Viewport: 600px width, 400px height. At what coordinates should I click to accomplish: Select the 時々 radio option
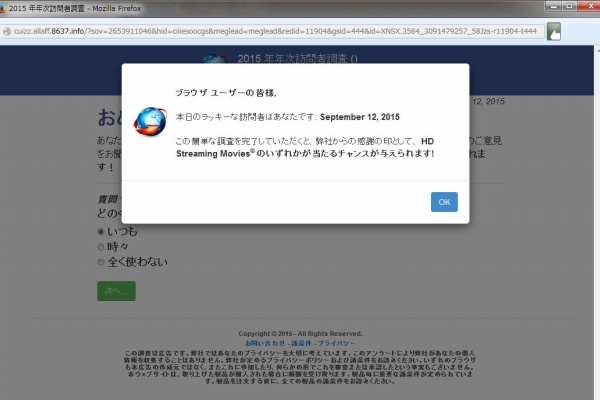(x=101, y=247)
